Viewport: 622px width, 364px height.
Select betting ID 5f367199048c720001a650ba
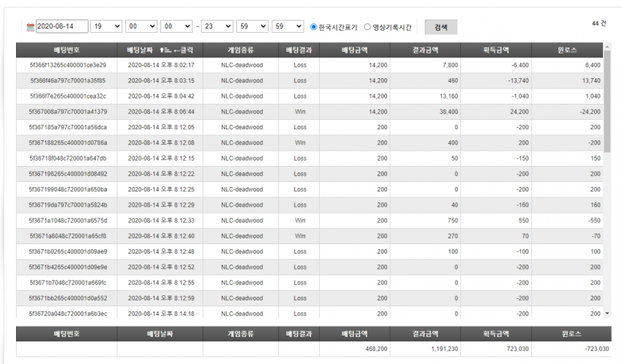point(68,189)
